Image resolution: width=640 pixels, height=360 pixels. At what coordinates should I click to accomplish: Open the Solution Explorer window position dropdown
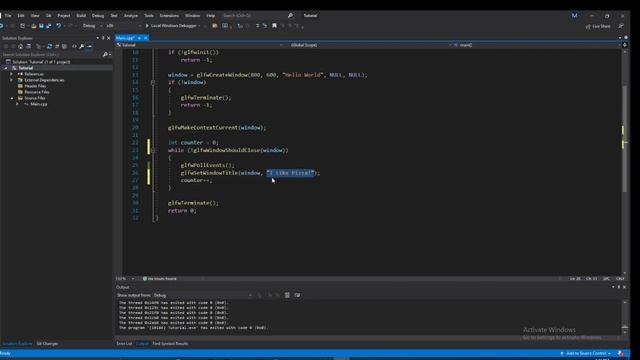[98, 38]
